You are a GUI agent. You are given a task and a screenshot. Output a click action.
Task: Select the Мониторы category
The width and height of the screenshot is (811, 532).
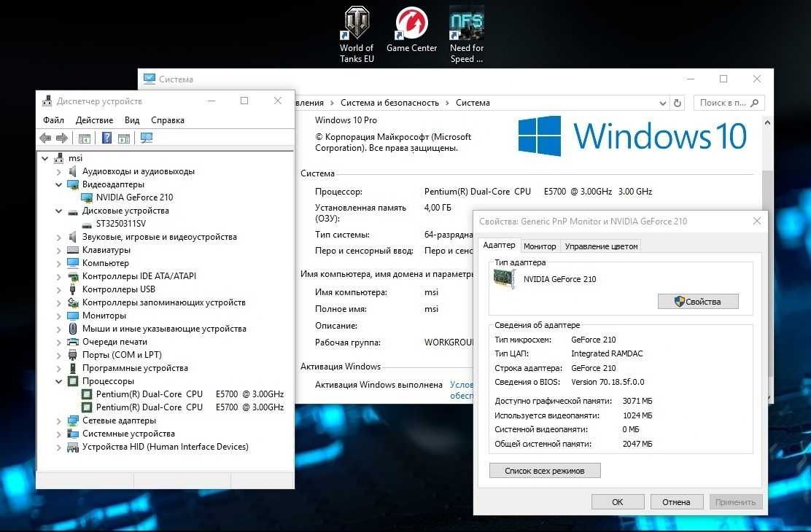104,316
